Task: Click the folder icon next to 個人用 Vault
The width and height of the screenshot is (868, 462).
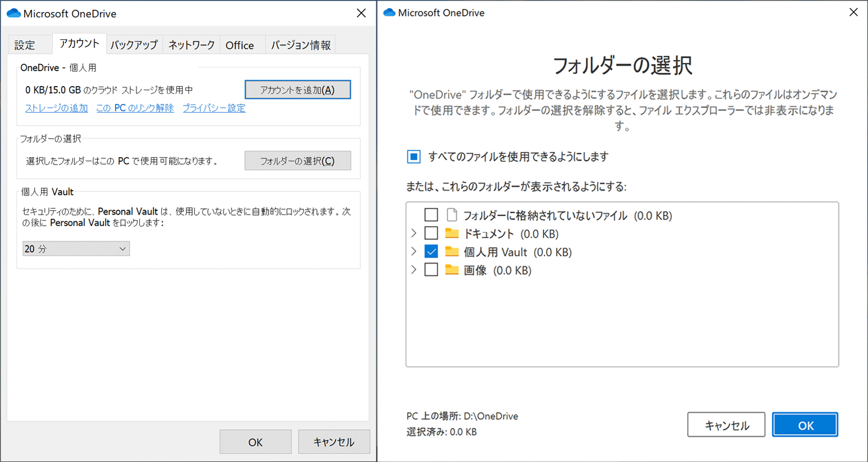Action: coord(452,252)
